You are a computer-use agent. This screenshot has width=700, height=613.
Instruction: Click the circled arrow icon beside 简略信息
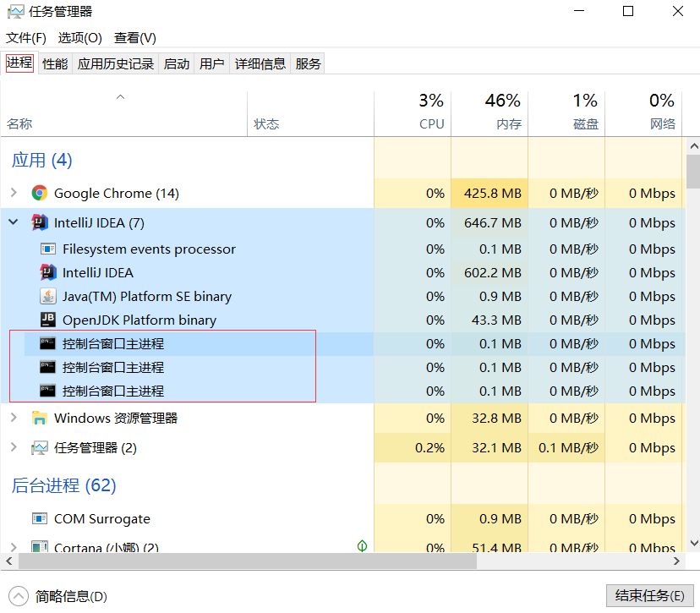tap(19, 596)
